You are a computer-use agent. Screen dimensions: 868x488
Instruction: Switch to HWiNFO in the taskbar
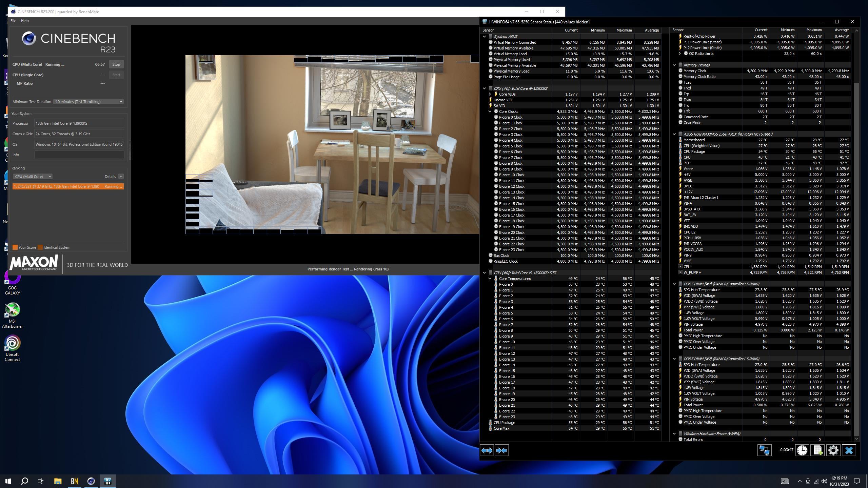108,481
